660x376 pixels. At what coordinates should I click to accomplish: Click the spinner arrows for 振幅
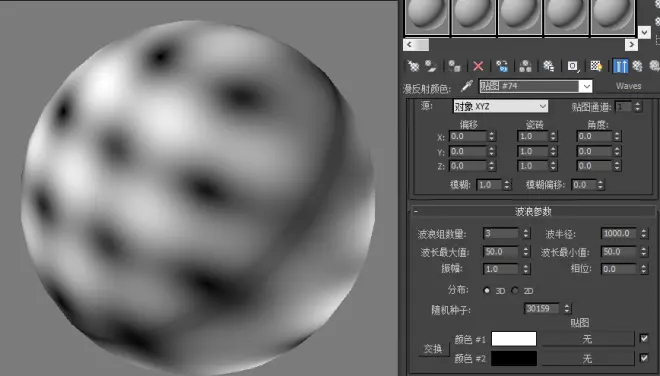click(526, 269)
